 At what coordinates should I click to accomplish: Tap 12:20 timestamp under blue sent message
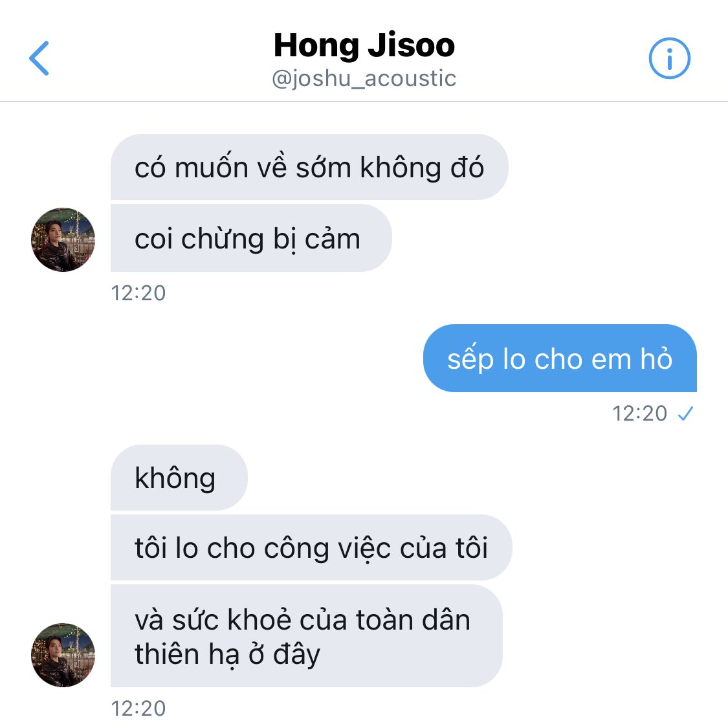tap(639, 414)
